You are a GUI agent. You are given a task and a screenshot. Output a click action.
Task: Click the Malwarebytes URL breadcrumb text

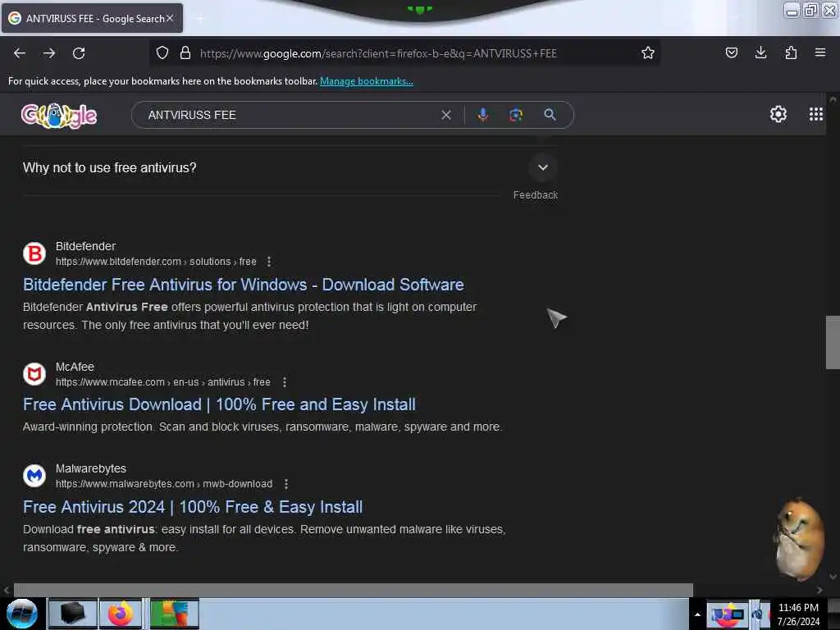pos(164,484)
